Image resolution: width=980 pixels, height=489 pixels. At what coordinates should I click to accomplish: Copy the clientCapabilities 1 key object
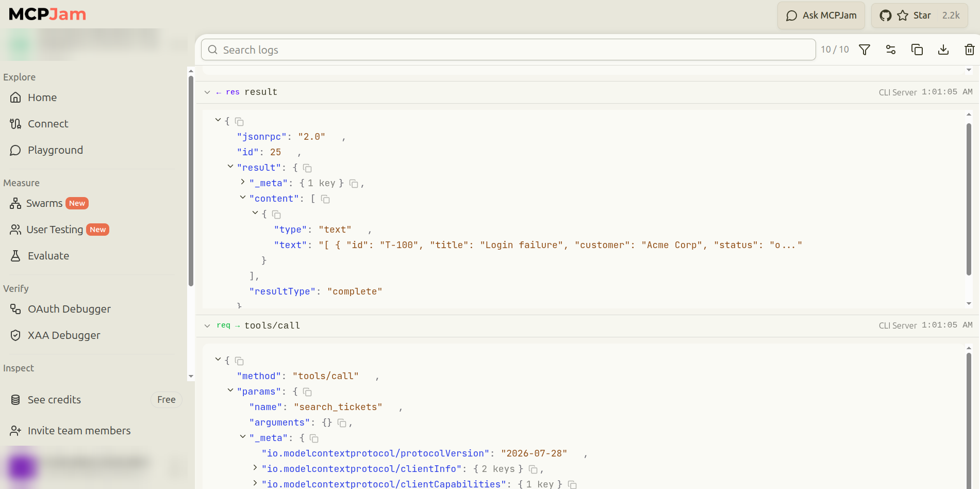coord(572,485)
